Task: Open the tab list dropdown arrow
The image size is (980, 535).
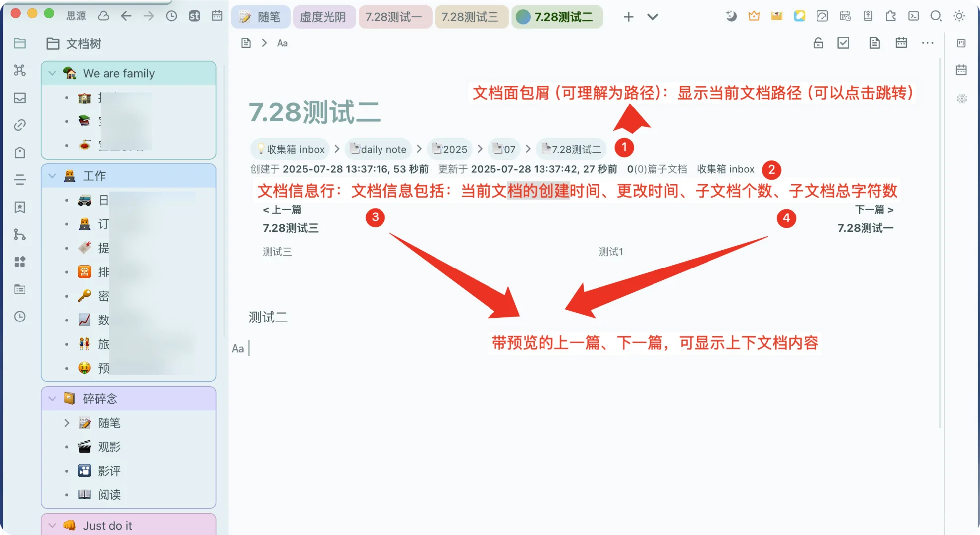Action: (x=652, y=17)
